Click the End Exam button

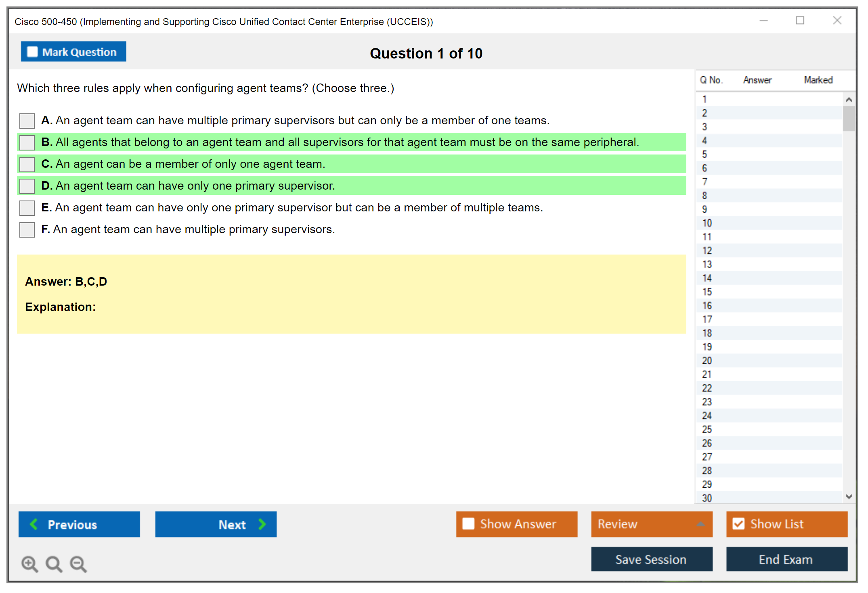(x=786, y=559)
